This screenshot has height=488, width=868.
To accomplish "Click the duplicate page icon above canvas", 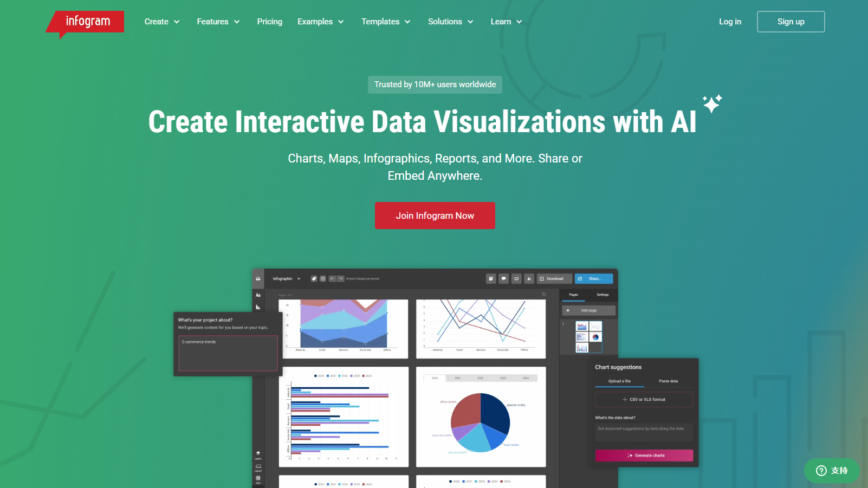I will click(x=543, y=295).
